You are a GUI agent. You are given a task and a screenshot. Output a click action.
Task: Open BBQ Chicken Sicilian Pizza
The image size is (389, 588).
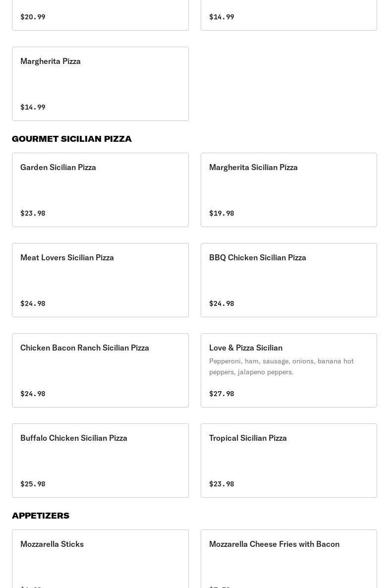pos(288,280)
